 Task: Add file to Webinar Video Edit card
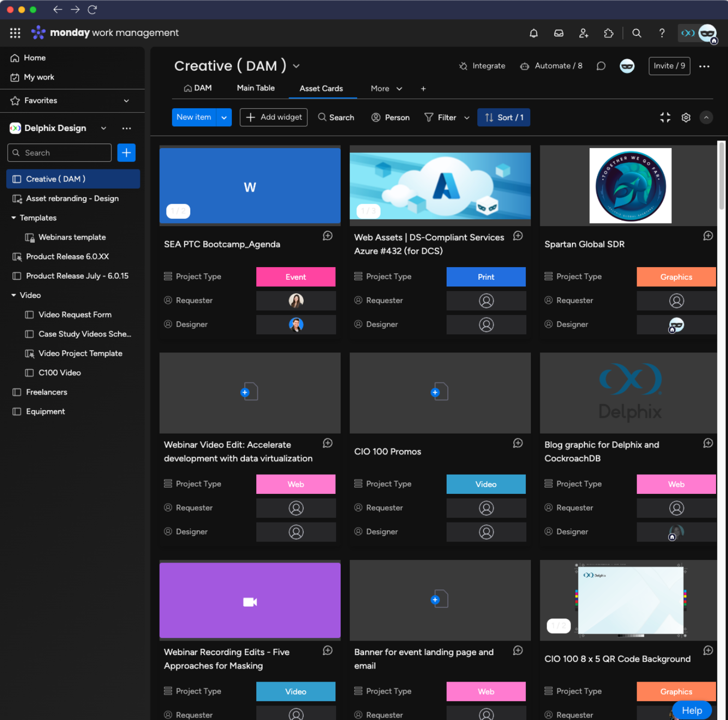click(x=249, y=392)
